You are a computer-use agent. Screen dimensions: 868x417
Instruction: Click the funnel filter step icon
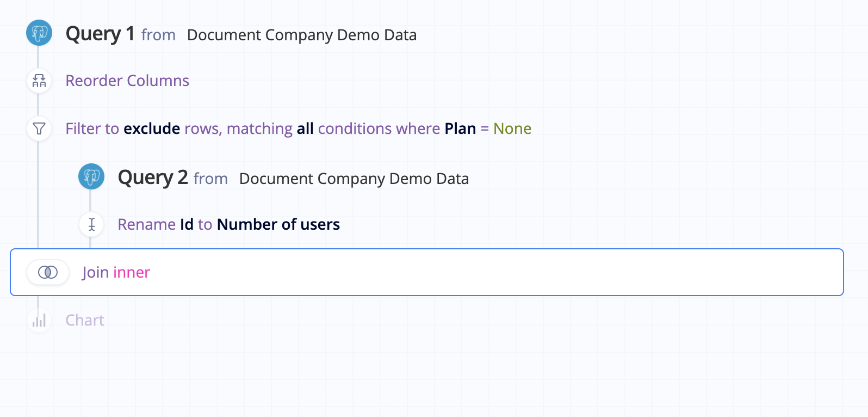point(39,129)
